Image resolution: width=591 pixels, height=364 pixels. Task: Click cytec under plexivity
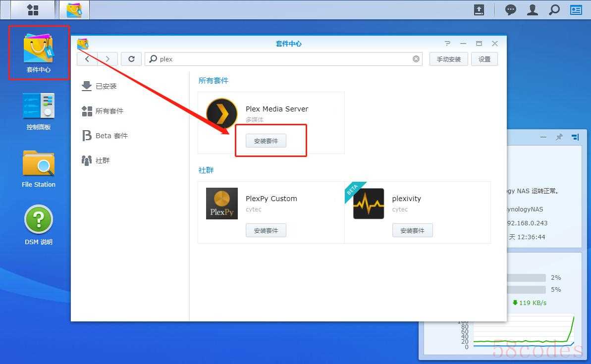(400, 209)
